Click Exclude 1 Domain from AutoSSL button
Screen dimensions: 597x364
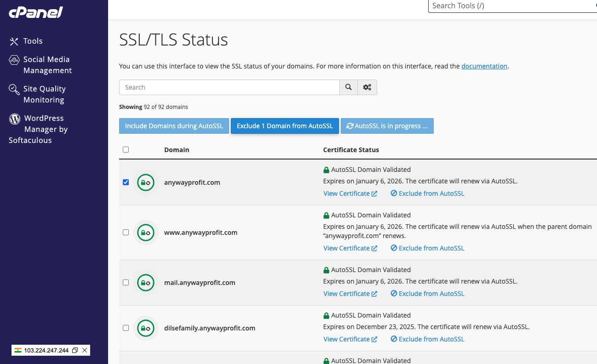(285, 126)
